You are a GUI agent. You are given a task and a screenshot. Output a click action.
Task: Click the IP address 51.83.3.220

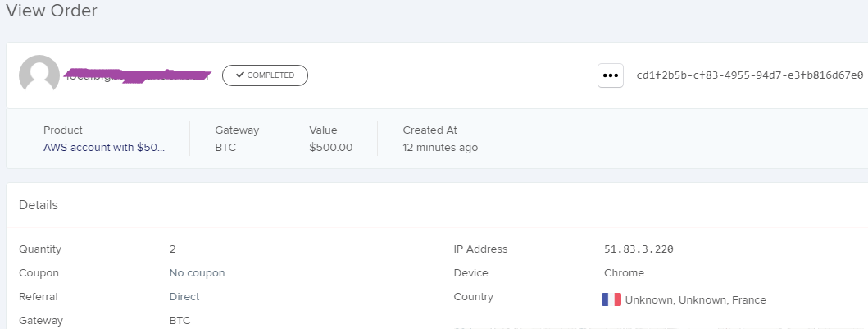click(639, 249)
